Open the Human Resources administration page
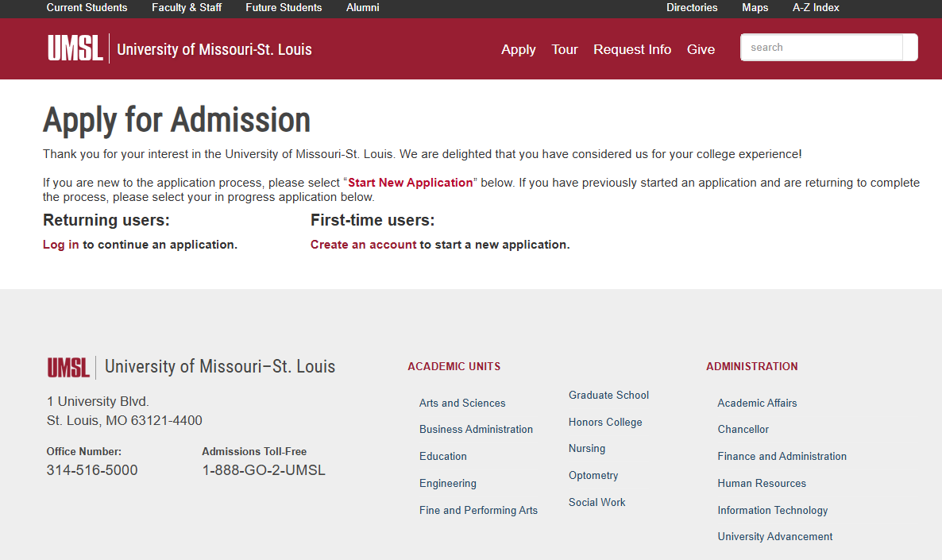Image resolution: width=942 pixels, height=560 pixels. (x=762, y=483)
